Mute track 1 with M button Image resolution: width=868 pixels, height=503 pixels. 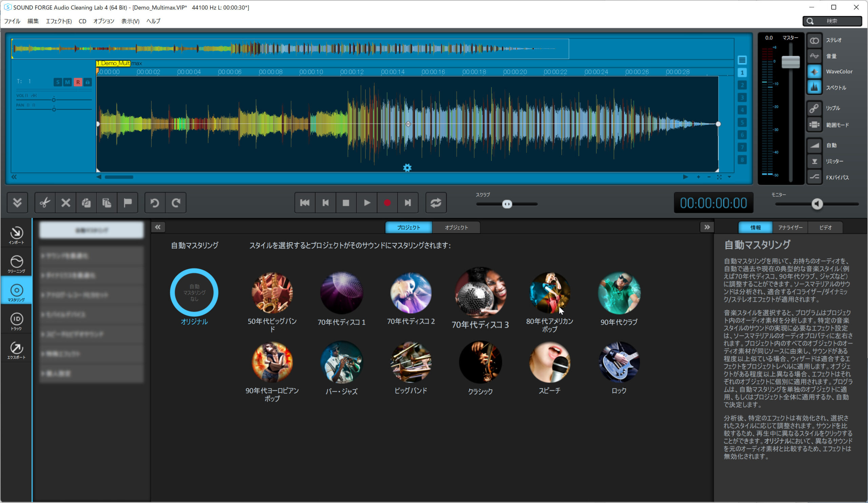(x=67, y=82)
